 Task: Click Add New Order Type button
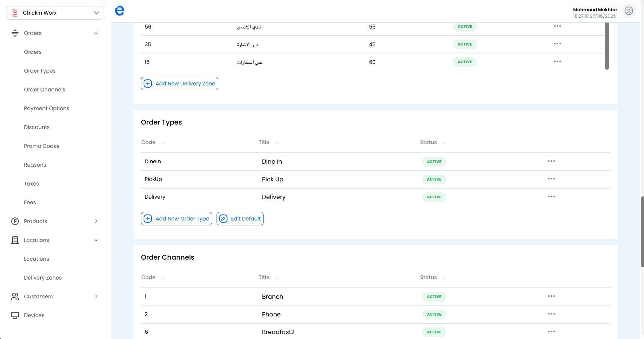pos(176,219)
